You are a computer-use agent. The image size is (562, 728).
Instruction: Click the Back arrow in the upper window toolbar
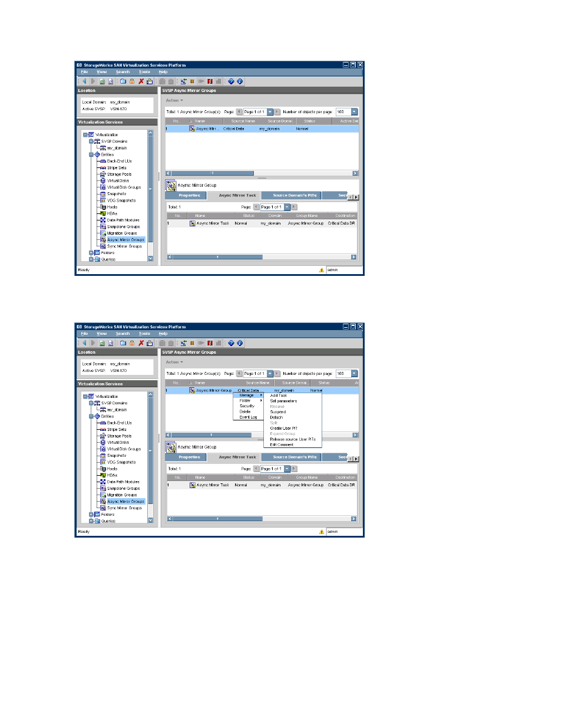(84, 81)
